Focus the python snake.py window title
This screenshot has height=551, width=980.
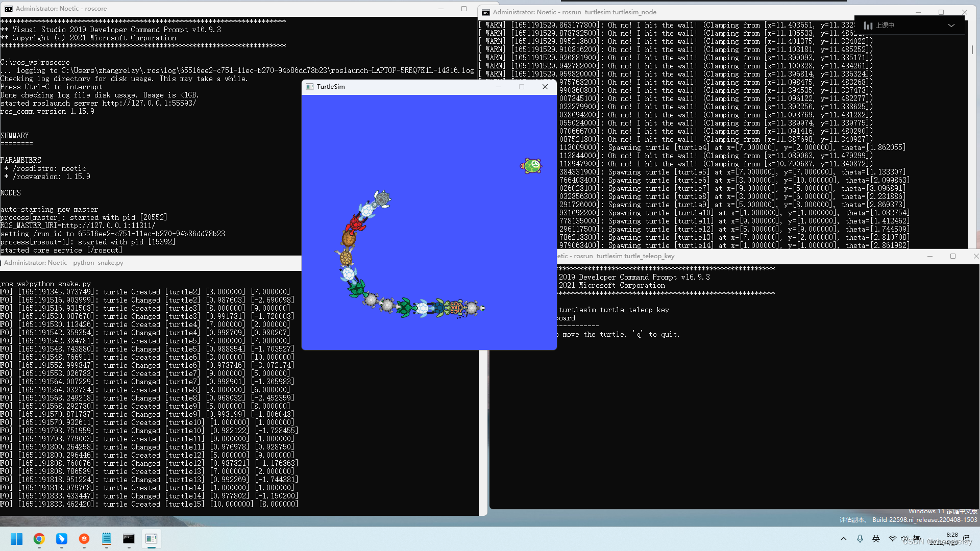click(x=64, y=263)
